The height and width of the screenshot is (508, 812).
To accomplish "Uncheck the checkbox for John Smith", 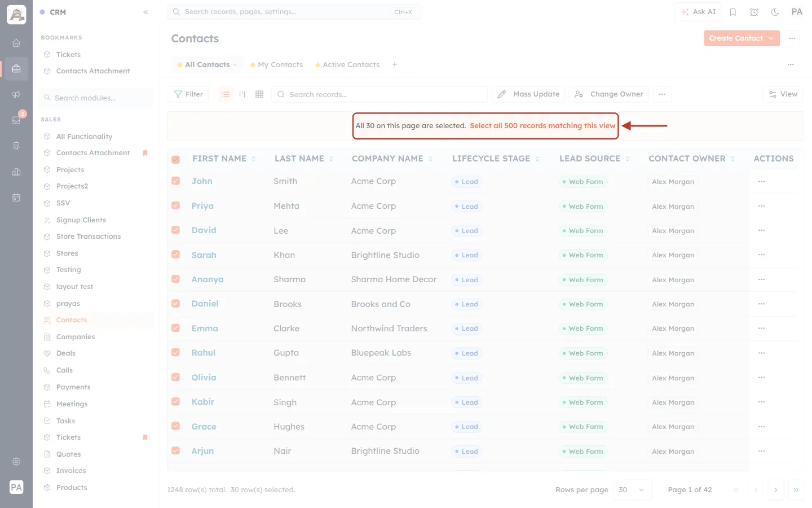I will [176, 181].
